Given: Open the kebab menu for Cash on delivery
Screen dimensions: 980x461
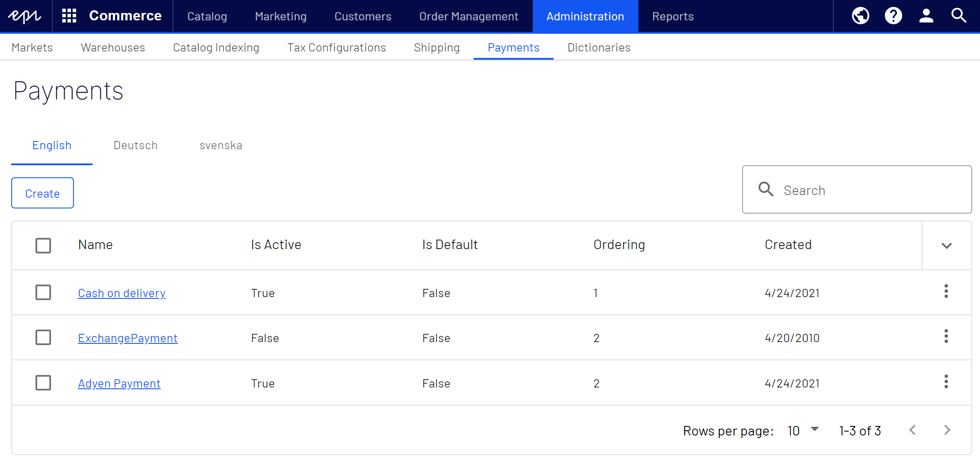Looking at the screenshot, I should tap(946, 292).
